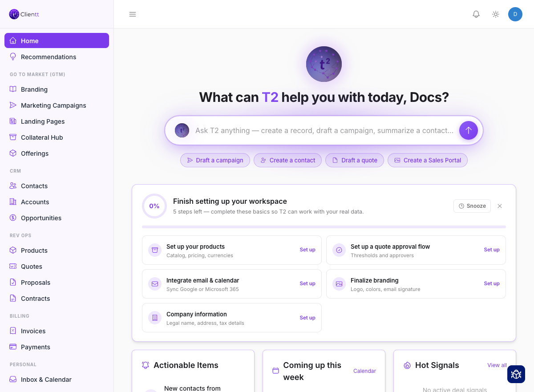
Task: Click the 'Finish setting up your workspace' heading
Action: coord(230,201)
